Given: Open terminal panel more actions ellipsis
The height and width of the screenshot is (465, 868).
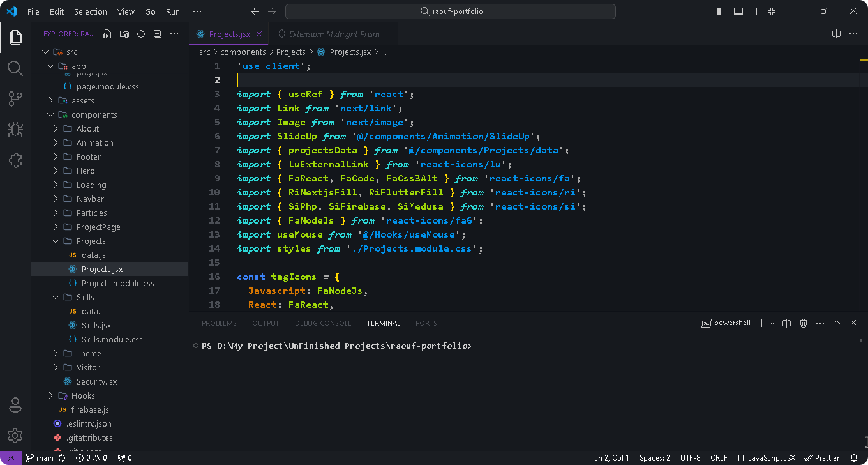Looking at the screenshot, I should [x=820, y=323].
